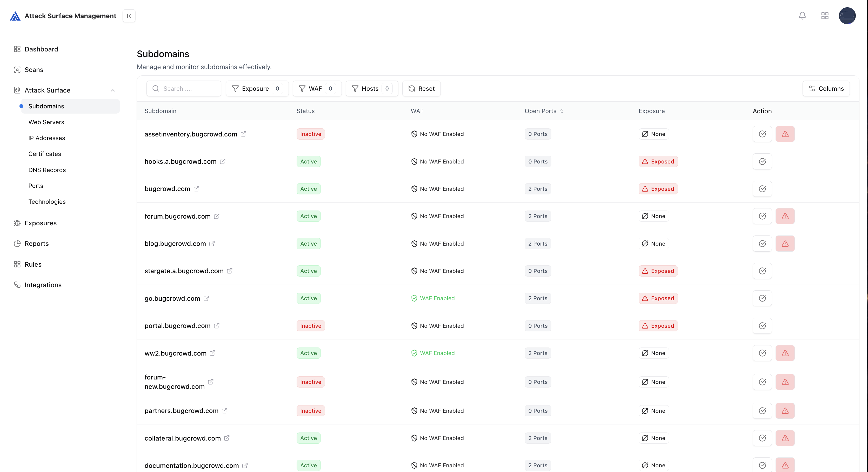The height and width of the screenshot is (472, 868).
Task: Click the check action on hooks.a.bugcrowd.com row
Action: [763, 161]
